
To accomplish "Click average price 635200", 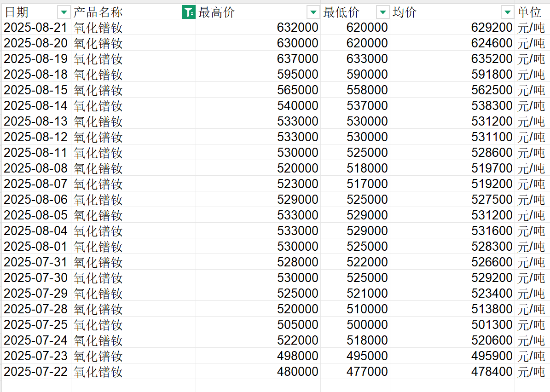I will click(452, 58).
